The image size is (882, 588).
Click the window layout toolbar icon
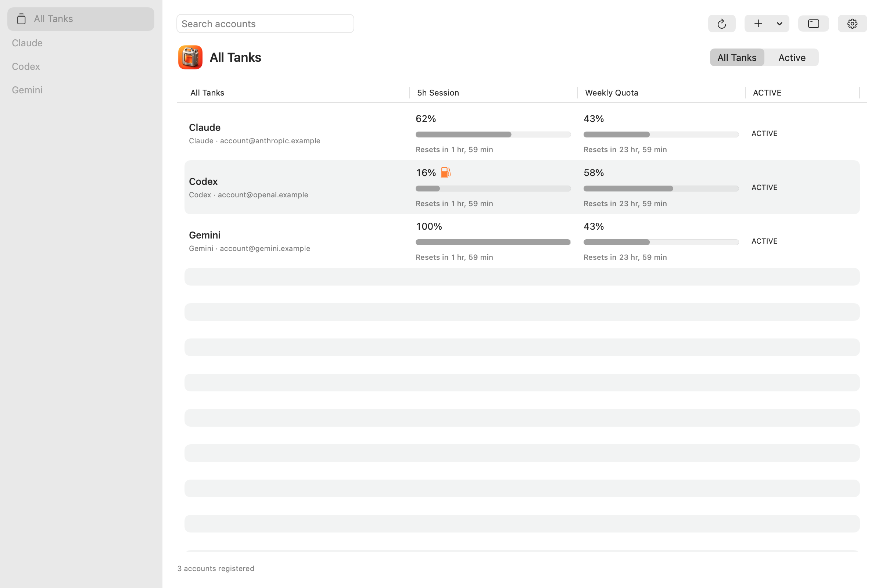813,24
